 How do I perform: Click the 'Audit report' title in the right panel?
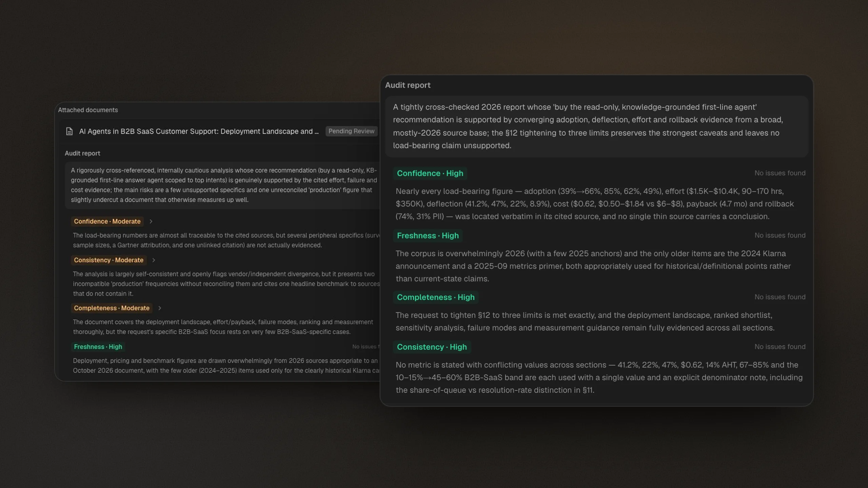(408, 85)
